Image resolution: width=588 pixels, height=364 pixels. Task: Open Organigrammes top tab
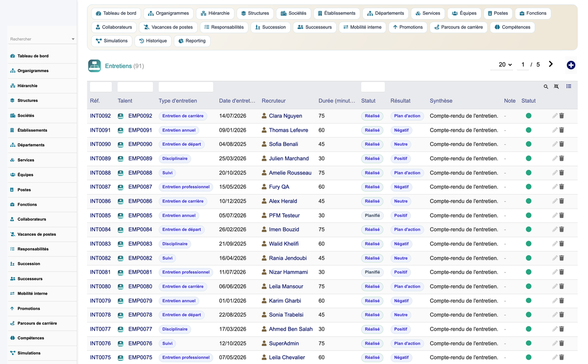169,13
